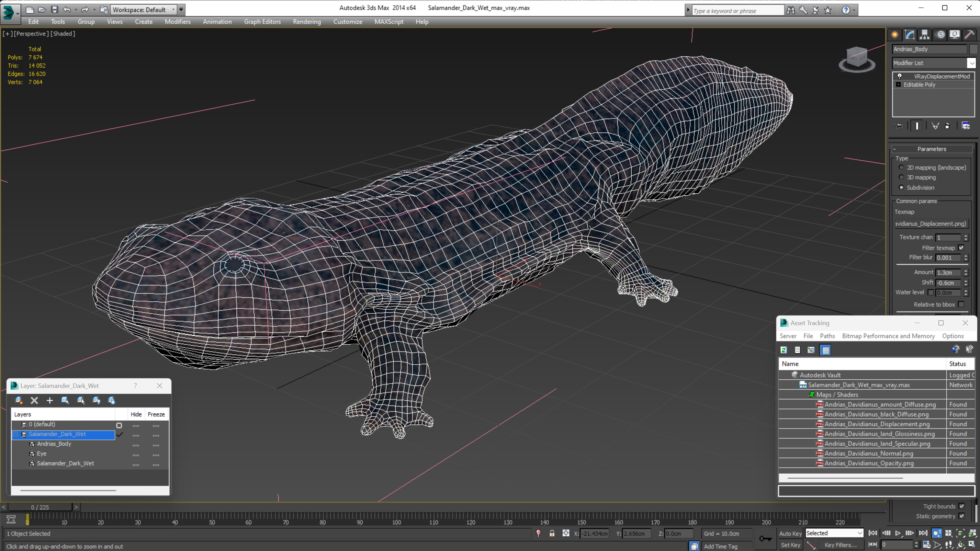980x551 pixels.
Task: Open the Modifier List dropdown
Action: pos(971,63)
